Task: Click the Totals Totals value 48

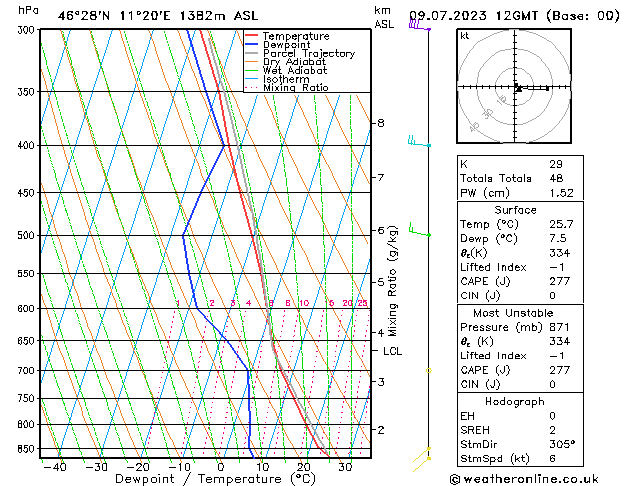Action: tap(555, 178)
